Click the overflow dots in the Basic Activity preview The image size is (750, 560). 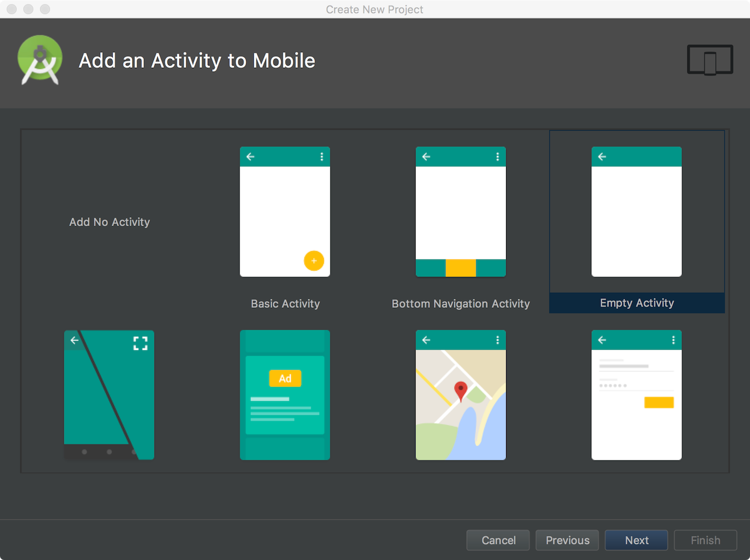tap(322, 157)
